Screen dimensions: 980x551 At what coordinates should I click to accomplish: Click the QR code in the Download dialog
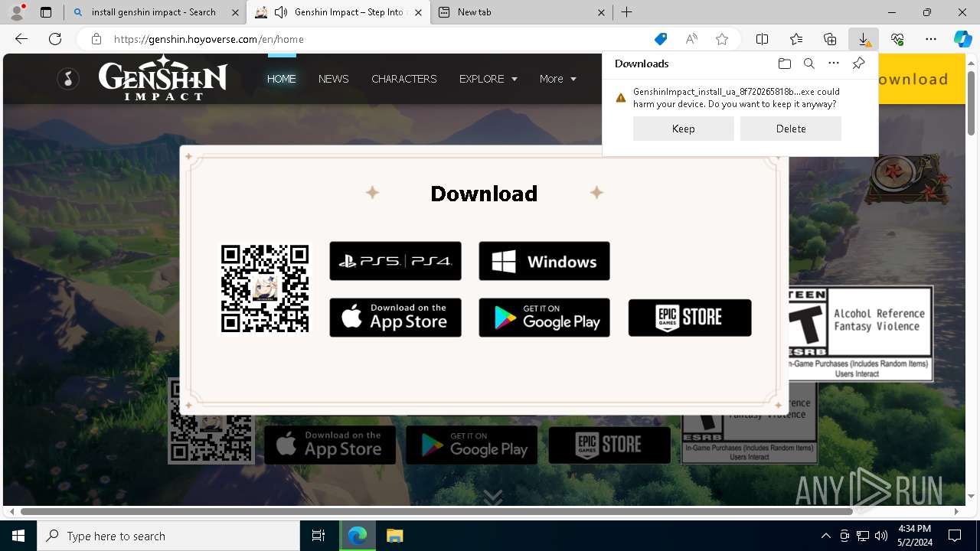tap(265, 289)
